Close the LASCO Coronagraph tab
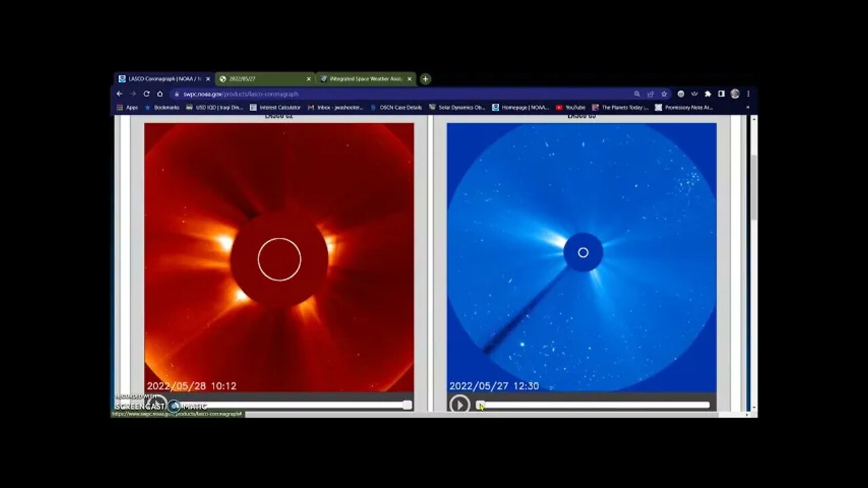868x488 pixels. click(208, 79)
